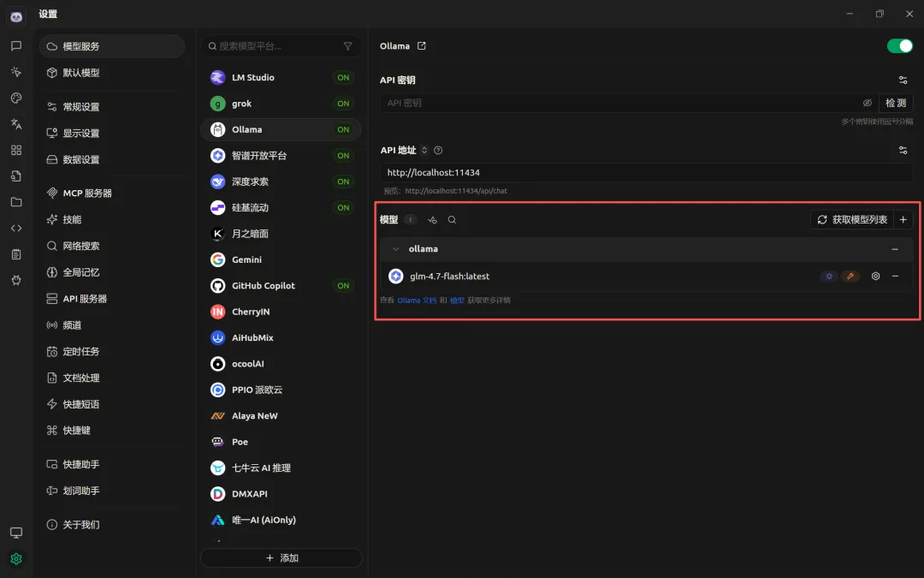Open 常规设置 settings section
The width and height of the screenshot is (924, 578).
tap(112, 107)
